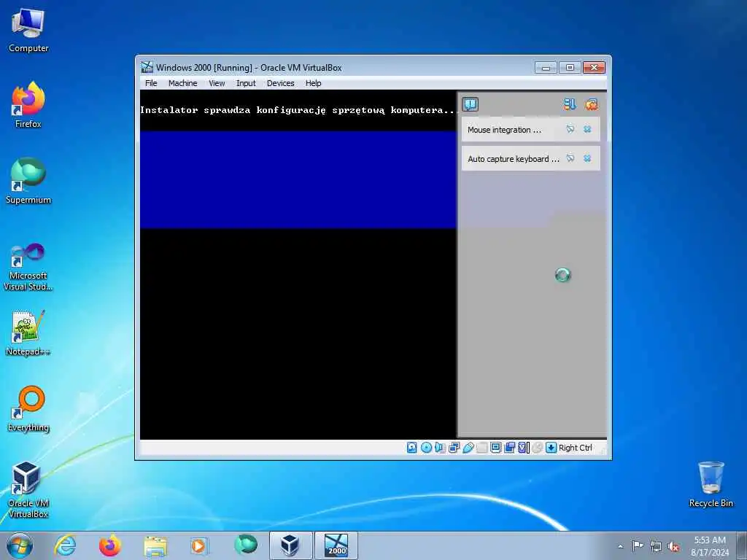Click the network adapters indicator in status bar

[x=454, y=448]
